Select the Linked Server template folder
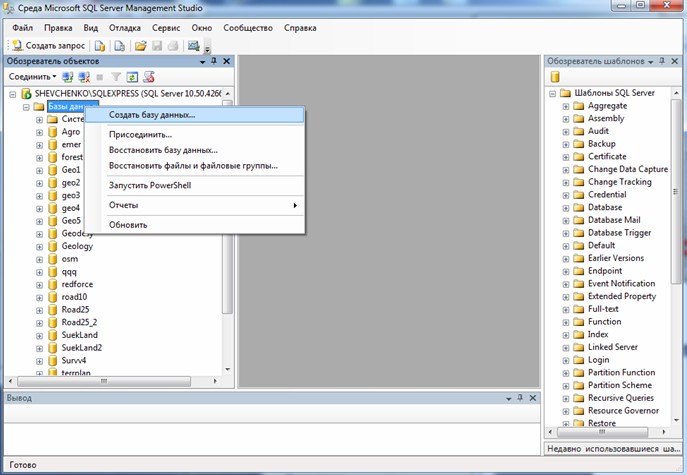The height and width of the screenshot is (475, 687). tap(612, 347)
